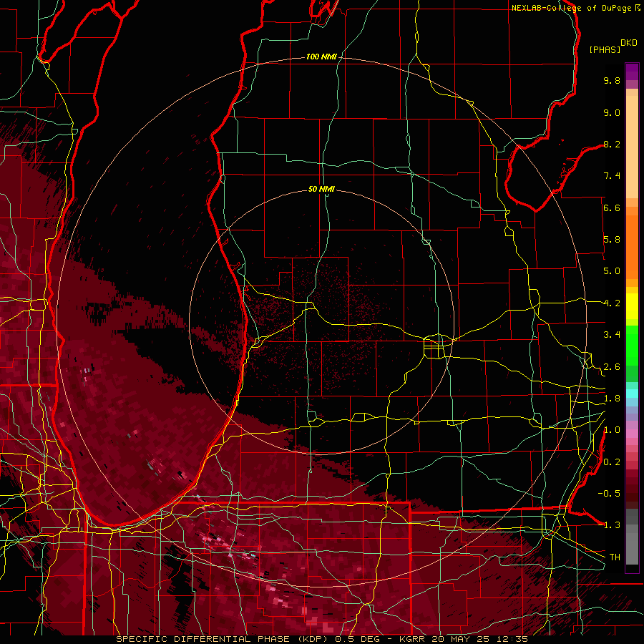The height and width of the screenshot is (644, 644).
Task: Pick the pink swatch on the color bar
Action: (632, 434)
